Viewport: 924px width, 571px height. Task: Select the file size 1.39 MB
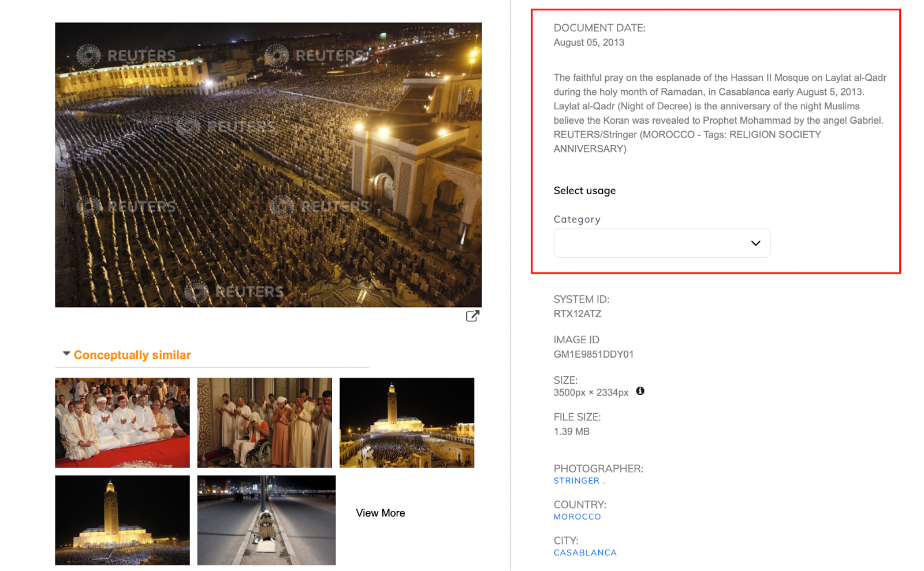click(x=571, y=432)
